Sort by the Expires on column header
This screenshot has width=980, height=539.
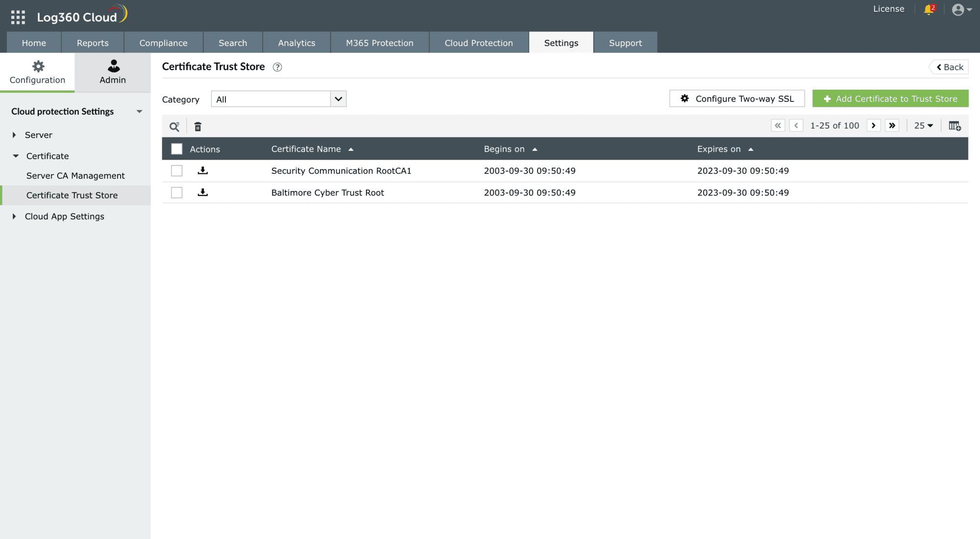pyautogui.click(x=719, y=149)
